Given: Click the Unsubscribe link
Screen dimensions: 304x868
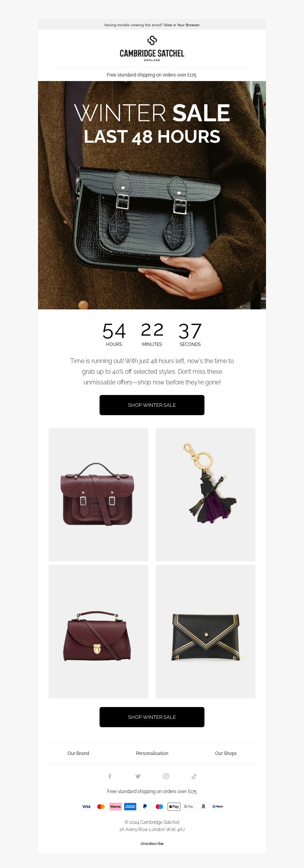Looking at the screenshot, I should [x=152, y=843].
